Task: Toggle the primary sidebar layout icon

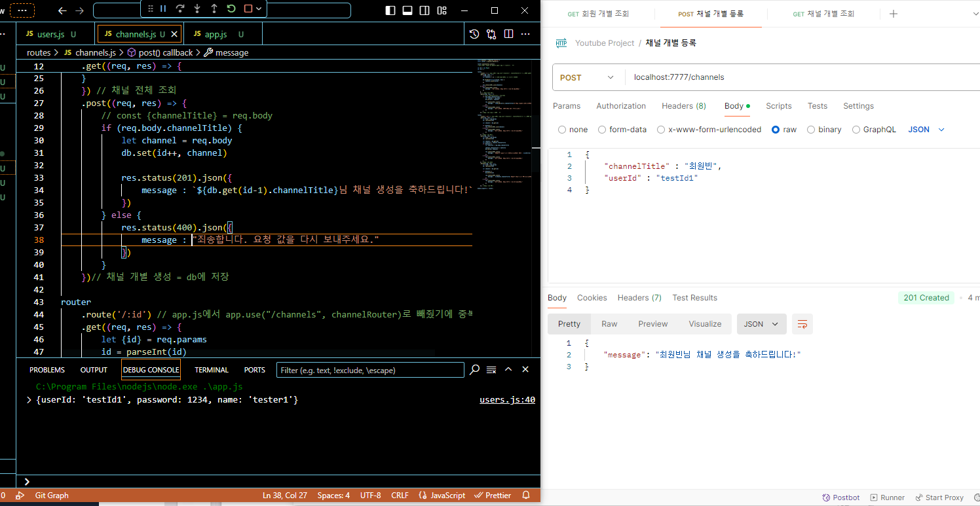Action: (x=390, y=10)
